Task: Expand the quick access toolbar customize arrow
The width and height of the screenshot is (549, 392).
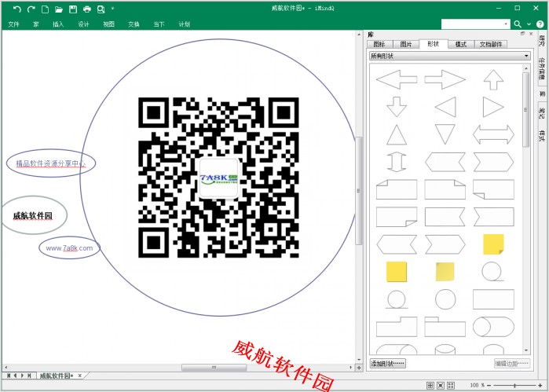Action: click(x=112, y=9)
